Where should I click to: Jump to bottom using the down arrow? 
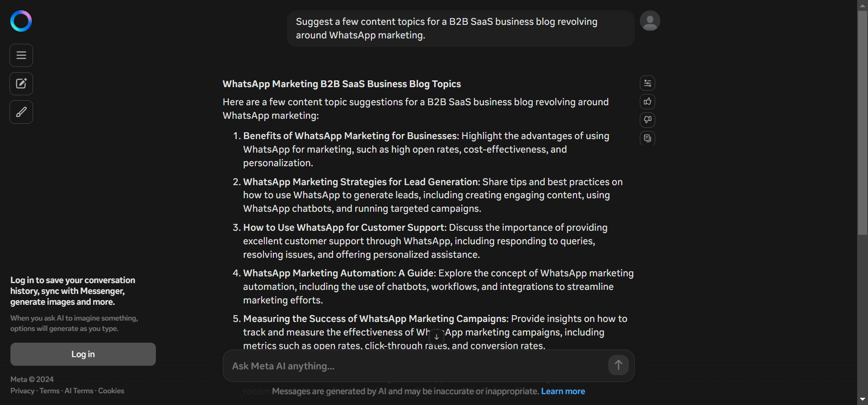436,337
